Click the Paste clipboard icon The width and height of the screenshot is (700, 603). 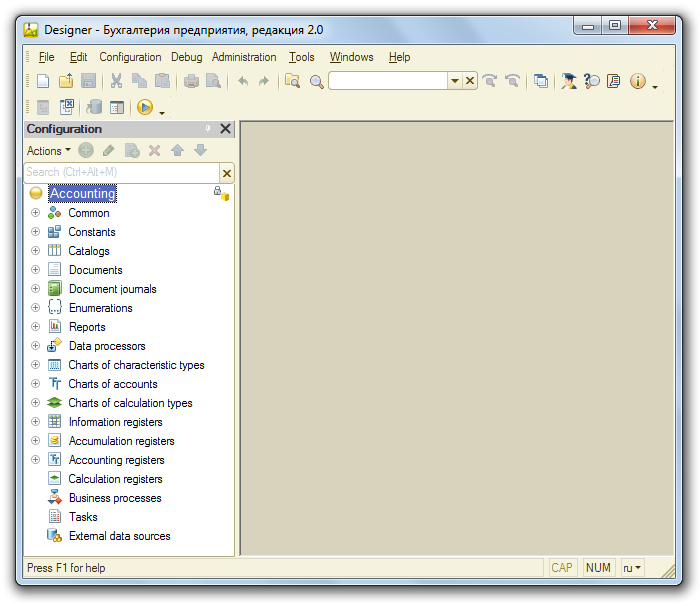click(x=162, y=81)
